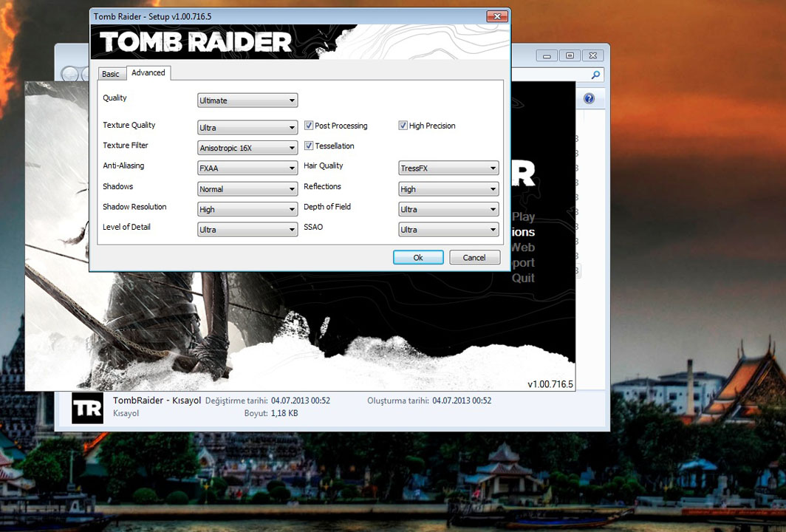This screenshot has height=532, width=786.
Task: Expand the Reflections dropdown
Action: click(448, 189)
